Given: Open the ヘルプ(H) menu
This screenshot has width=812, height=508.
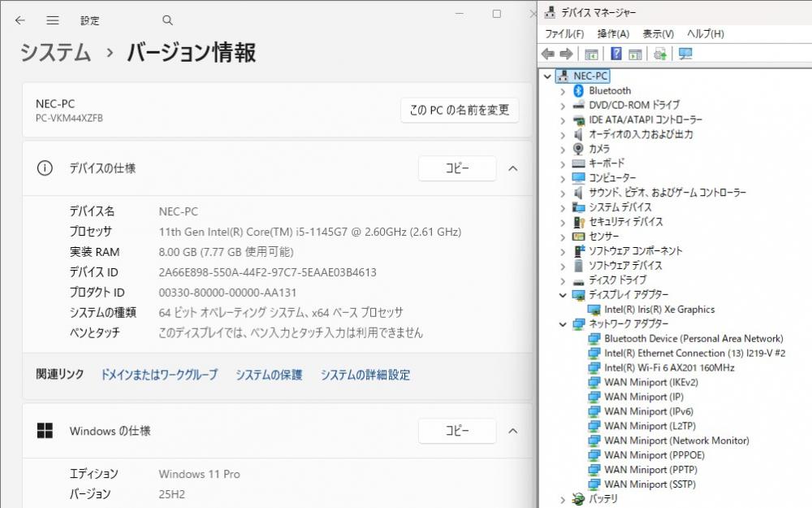Looking at the screenshot, I should (x=706, y=33).
